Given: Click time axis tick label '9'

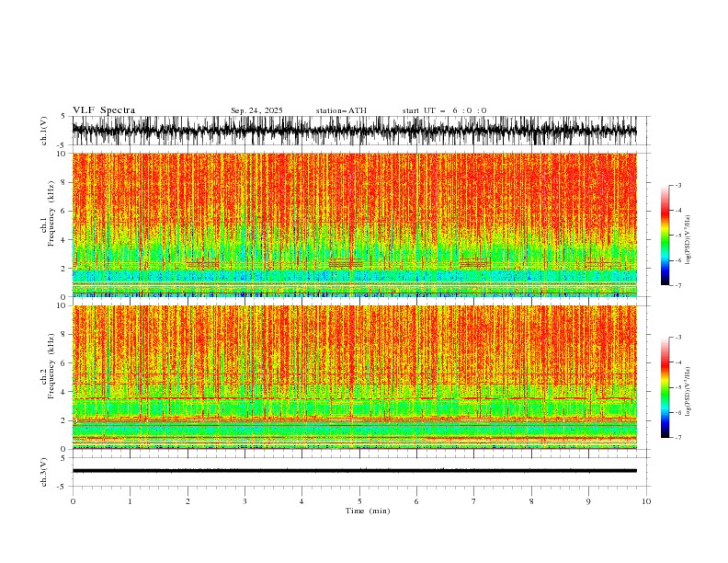Looking at the screenshot, I should 588,501.
